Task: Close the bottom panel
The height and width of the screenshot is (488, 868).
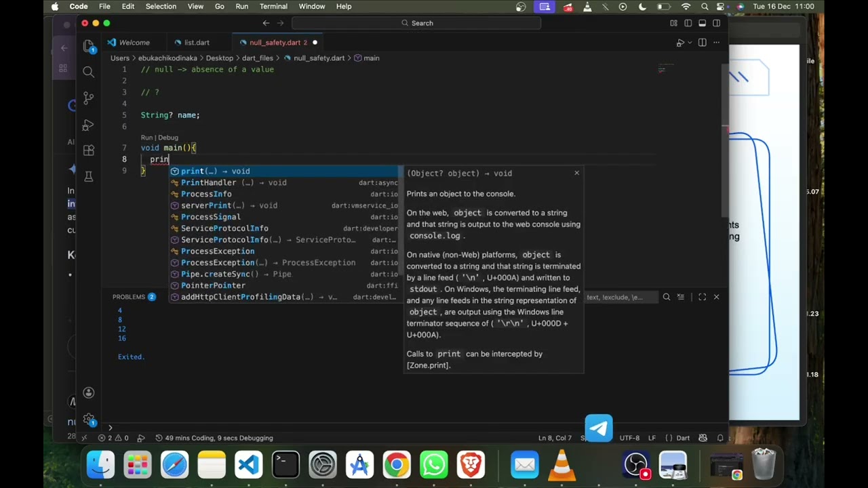Action: coord(716,297)
